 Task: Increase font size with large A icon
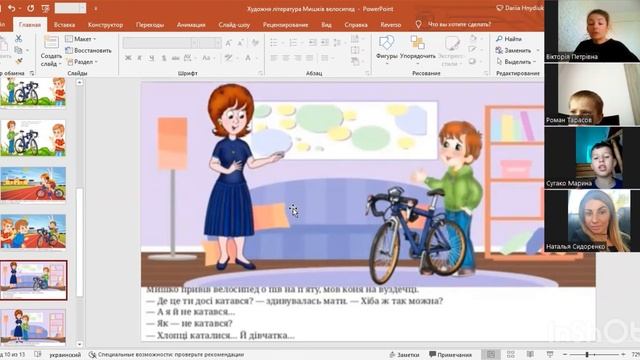(x=229, y=42)
